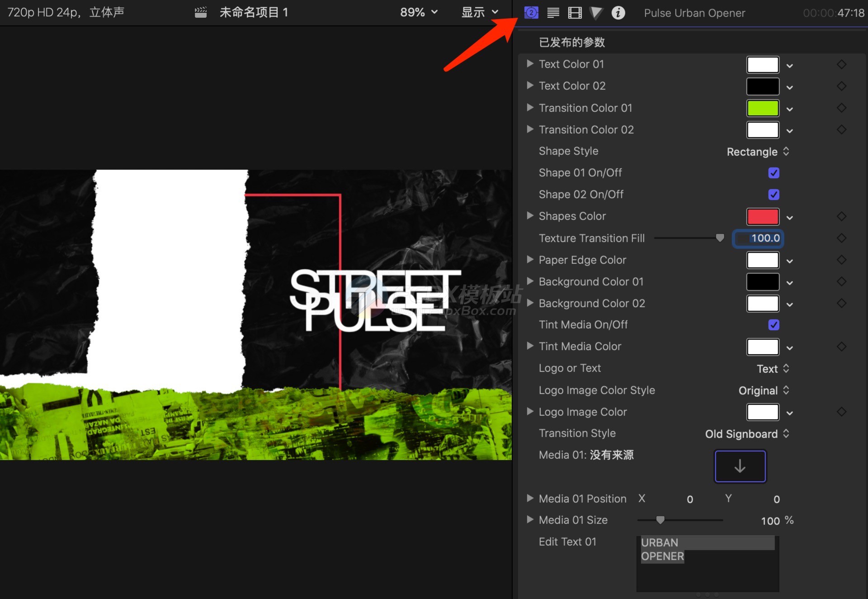Screen dimensions: 868x599
Task: Open the Shape Style Rectangle dropdown
Action: (x=758, y=152)
